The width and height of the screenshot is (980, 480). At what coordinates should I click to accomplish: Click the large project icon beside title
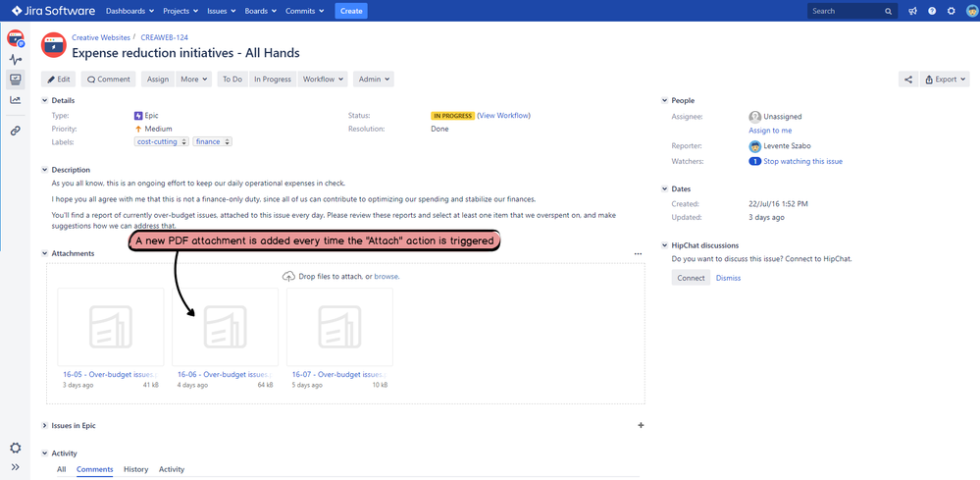[x=54, y=45]
